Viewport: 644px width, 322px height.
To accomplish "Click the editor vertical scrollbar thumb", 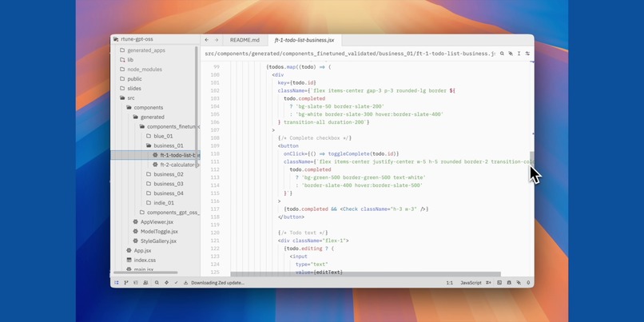I will pos(532,158).
